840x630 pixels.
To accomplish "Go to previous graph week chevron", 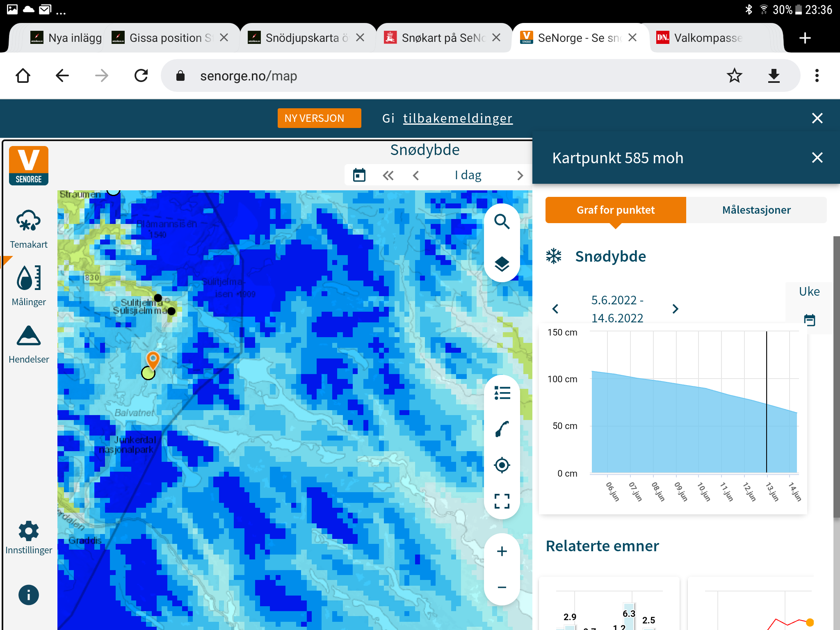I will tap(555, 309).
